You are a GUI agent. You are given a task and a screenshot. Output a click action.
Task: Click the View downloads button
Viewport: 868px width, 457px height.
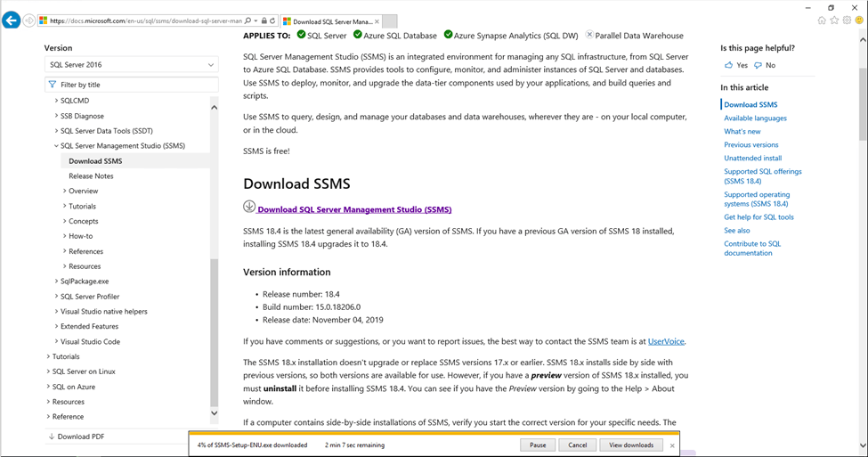[631, 445]
